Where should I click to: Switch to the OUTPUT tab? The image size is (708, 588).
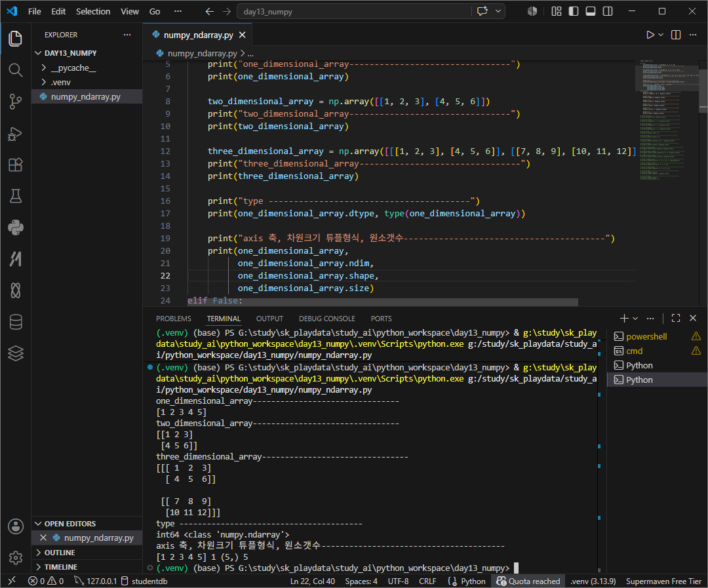click(x=269, y=319)
